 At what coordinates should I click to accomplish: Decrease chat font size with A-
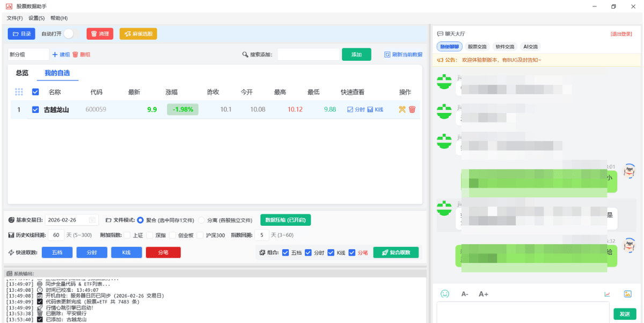pos(465,294)
